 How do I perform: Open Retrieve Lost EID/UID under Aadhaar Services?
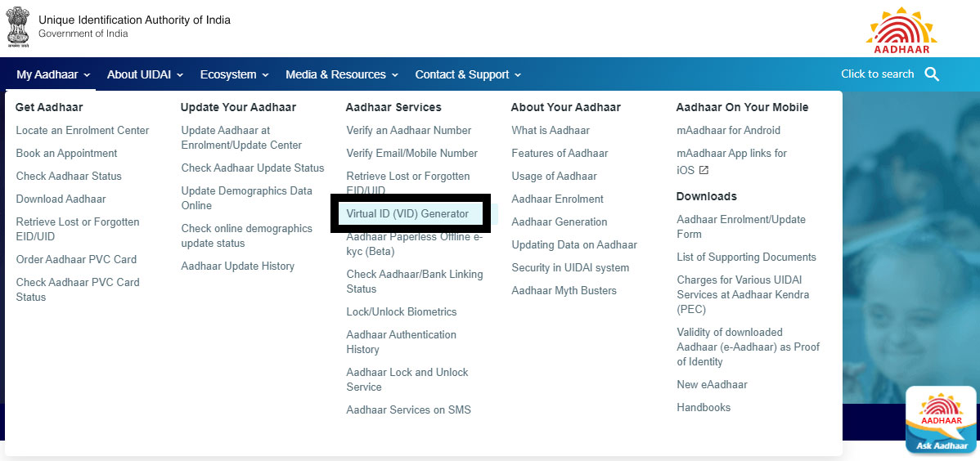[x=408, y=183]
